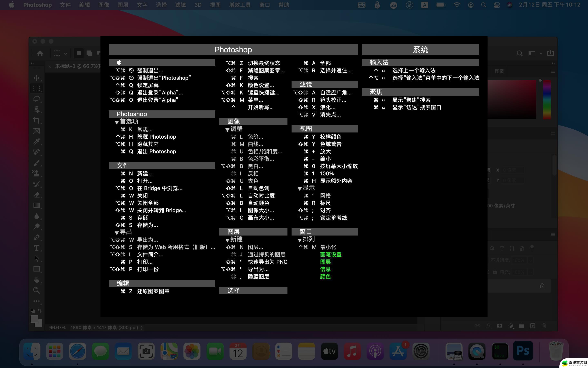Open the 文件 menu
The image size is (588, 368).
65,5
